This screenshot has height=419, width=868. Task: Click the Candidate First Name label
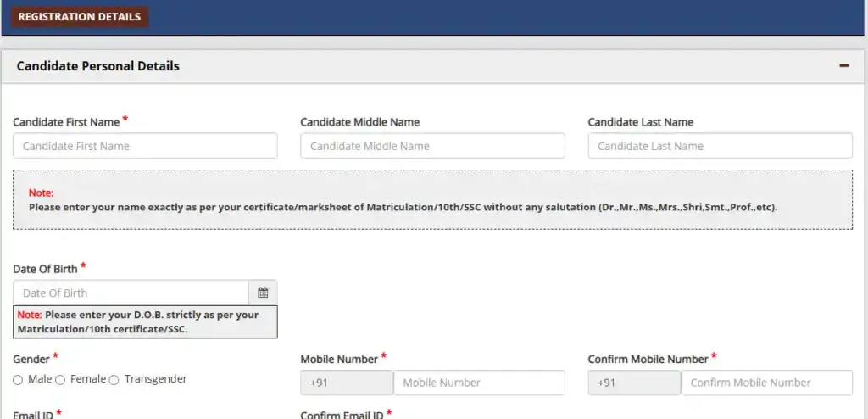[66, 122]
